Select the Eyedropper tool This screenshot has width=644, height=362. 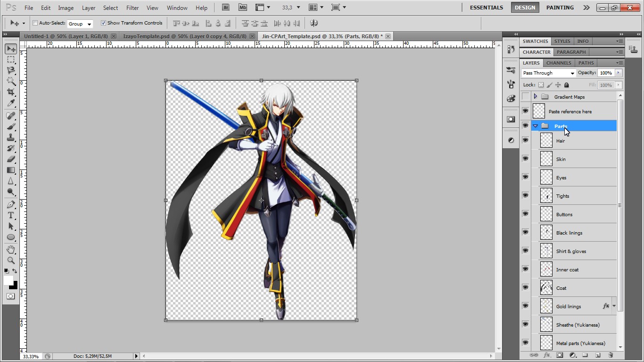pos(11,103)
